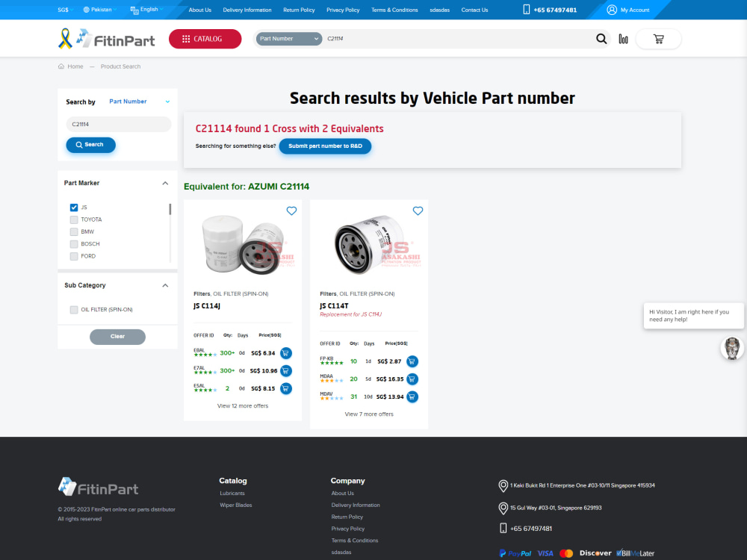The width and height of the screenshot is (747, 560).
Task: Click the VISA payment icon
Action: point(545,553)
